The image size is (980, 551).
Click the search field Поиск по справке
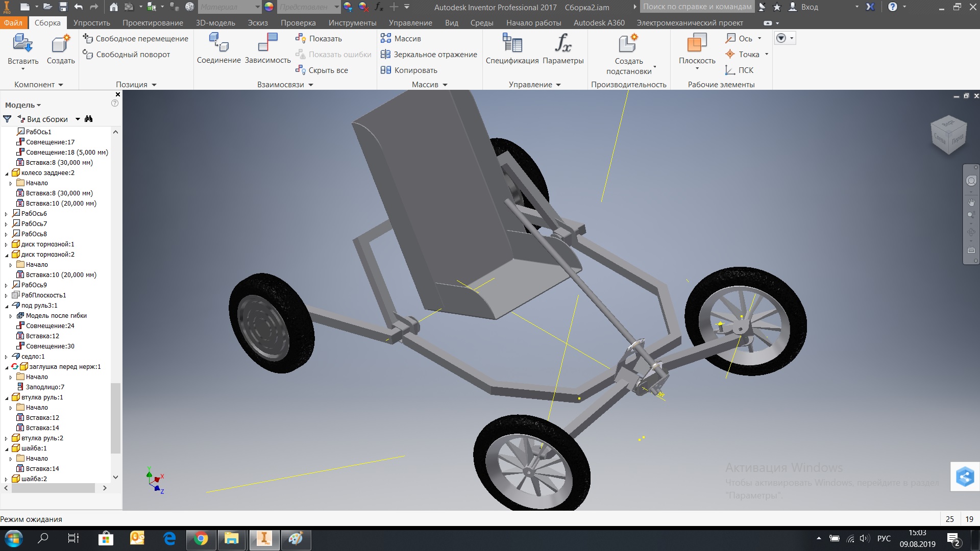tap(697, 7)
